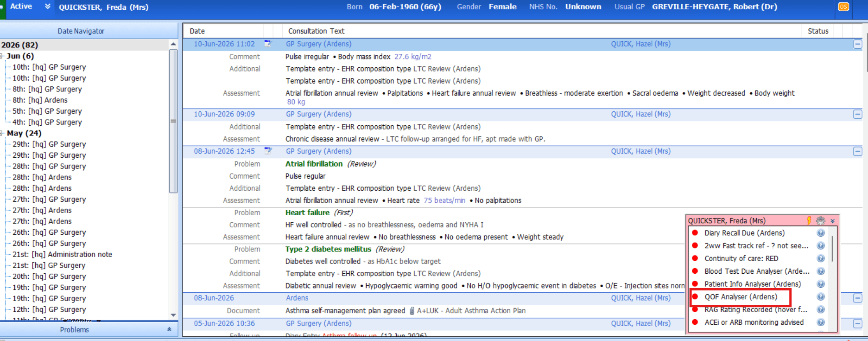Open the ACEi or ARB monitoring advised alert

tap(754, 322)
